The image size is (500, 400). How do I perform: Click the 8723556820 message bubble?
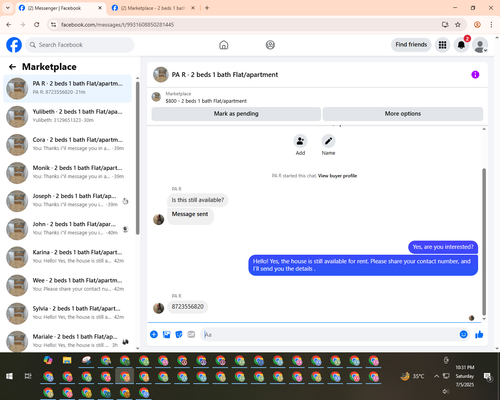click(x=187, y=307)
